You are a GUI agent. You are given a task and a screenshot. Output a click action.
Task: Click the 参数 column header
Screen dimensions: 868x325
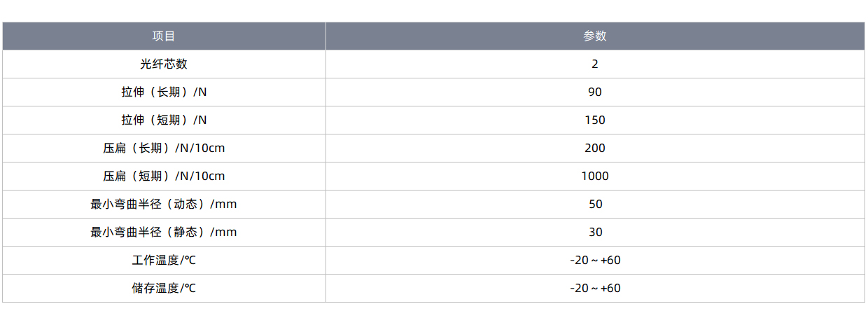[x=595, y=36]
